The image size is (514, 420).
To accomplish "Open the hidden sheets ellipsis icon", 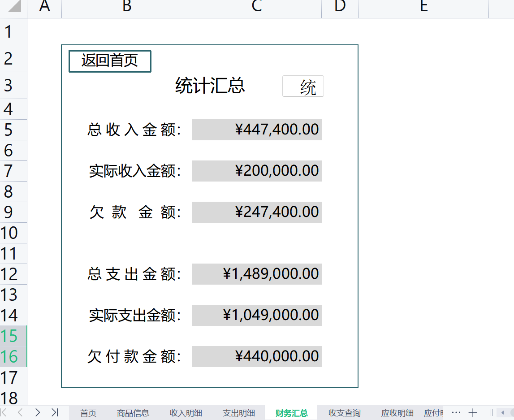I will click(456, 412).
